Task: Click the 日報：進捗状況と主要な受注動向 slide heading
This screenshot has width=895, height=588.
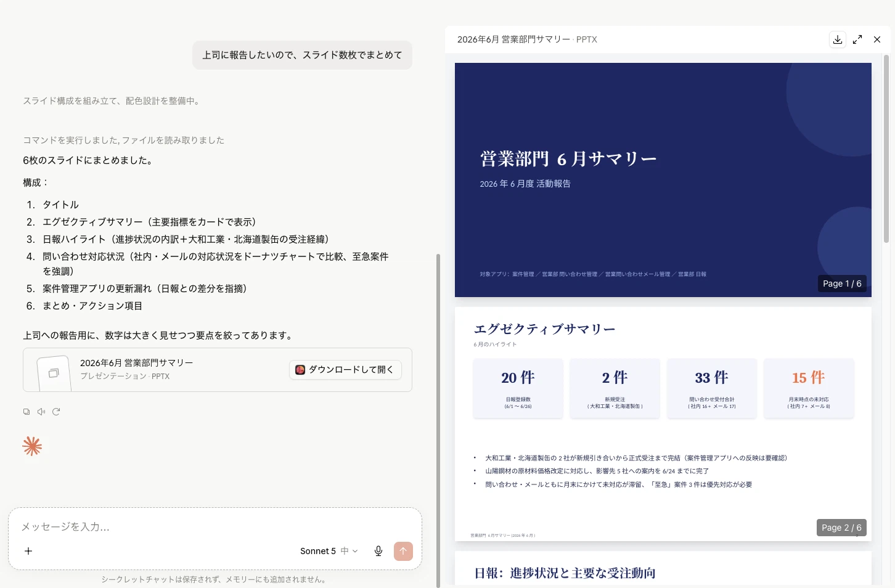Action: point(565,573)
